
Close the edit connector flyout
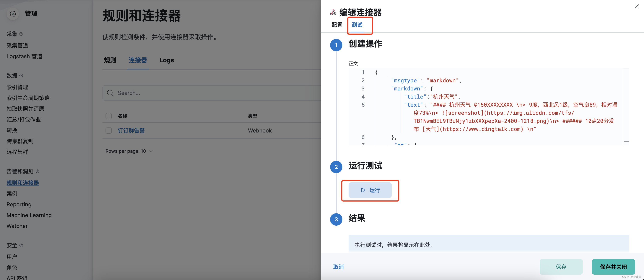636,6
